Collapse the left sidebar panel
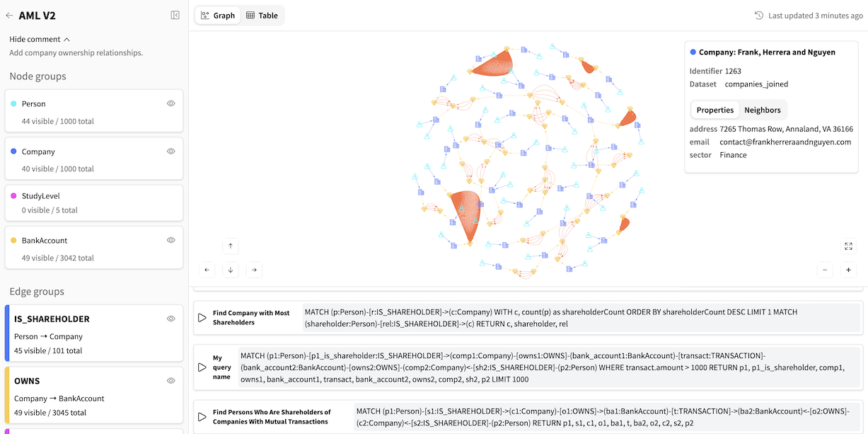868x434 pixels. 175,15
